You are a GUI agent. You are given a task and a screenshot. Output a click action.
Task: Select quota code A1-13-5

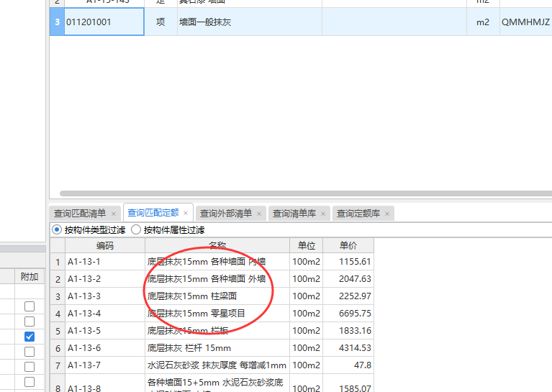[105, 330]
